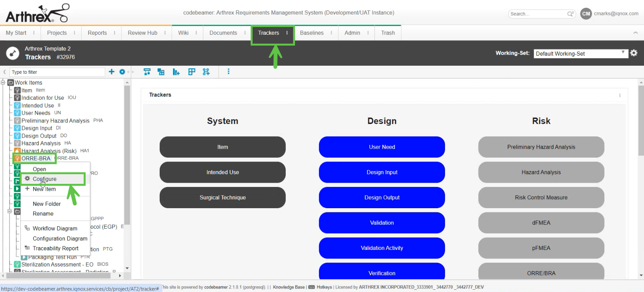Open the CM user avatar menu

pyautogui.click(x=586, y=14)
